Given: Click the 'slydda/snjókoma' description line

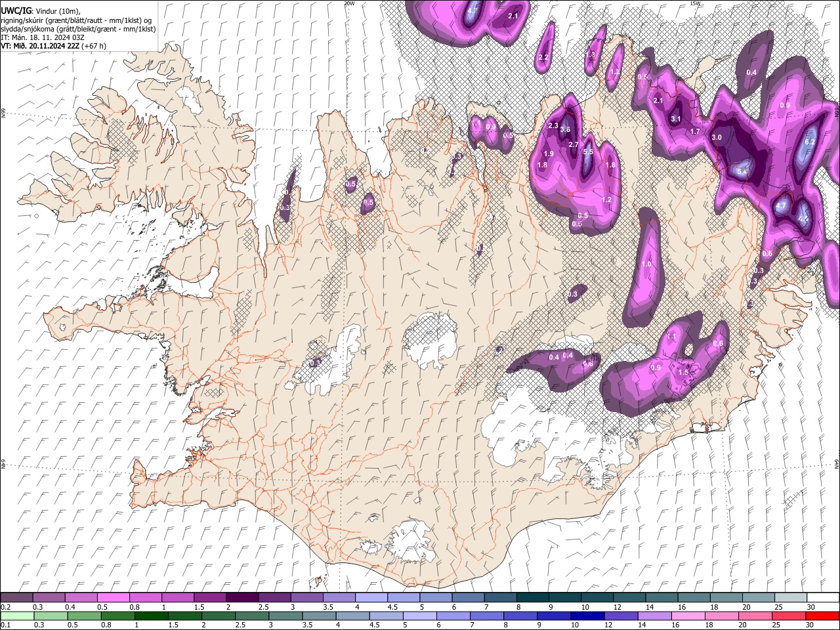Looking at the screenshot, I should pos(79,29).
